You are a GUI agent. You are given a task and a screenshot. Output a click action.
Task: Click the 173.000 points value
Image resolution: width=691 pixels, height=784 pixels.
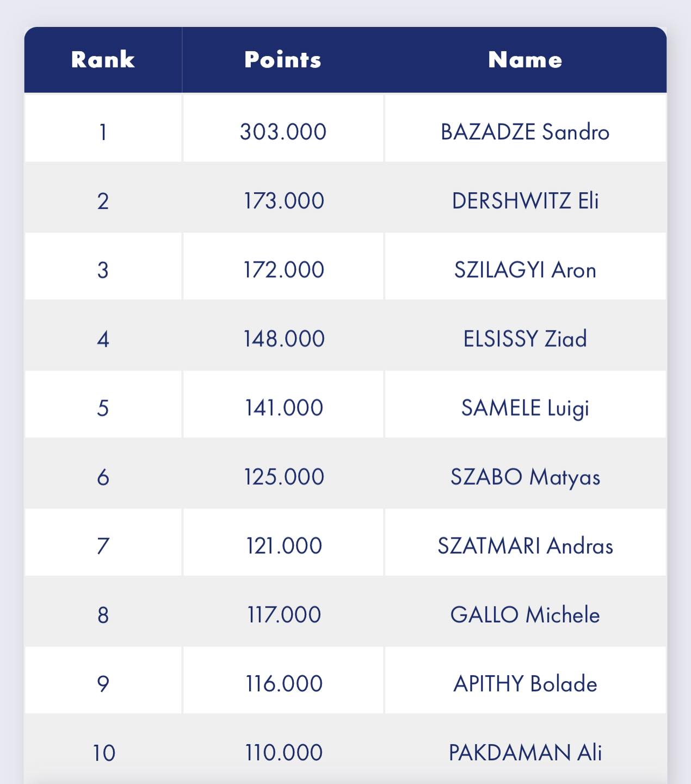(x=283, y=201)
